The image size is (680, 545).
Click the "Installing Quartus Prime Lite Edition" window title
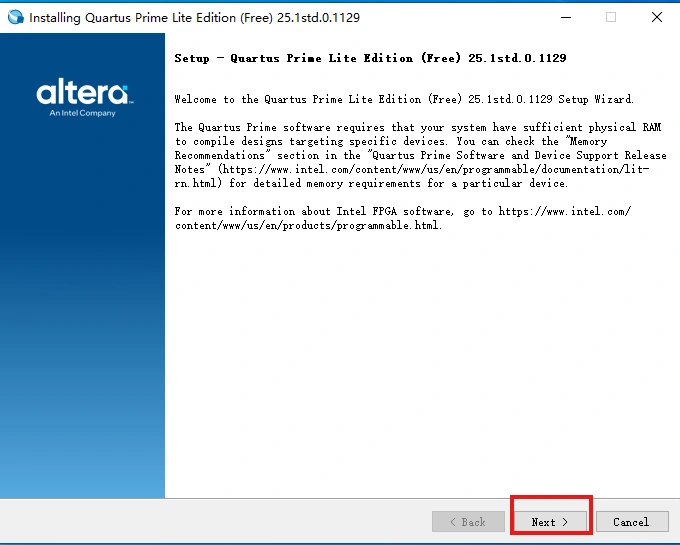194,18
